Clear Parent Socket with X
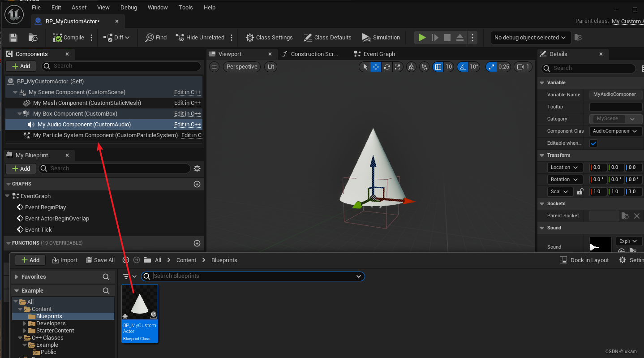The image size is (644, 358). [x=637, y=216]
